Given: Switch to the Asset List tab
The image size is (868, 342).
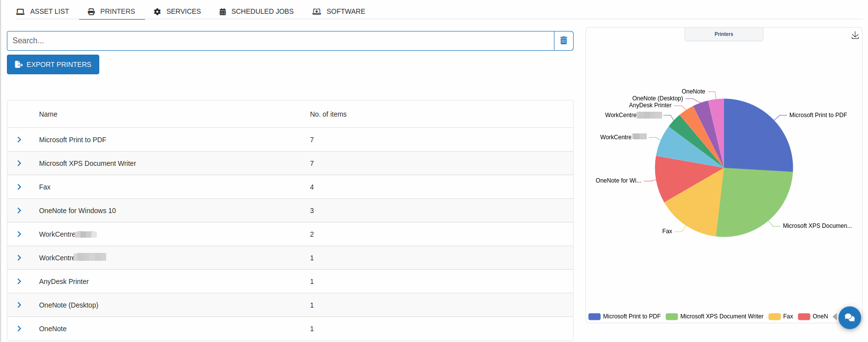Looking at the screenshot, I should pyautogui.click(x=43, y=11).
